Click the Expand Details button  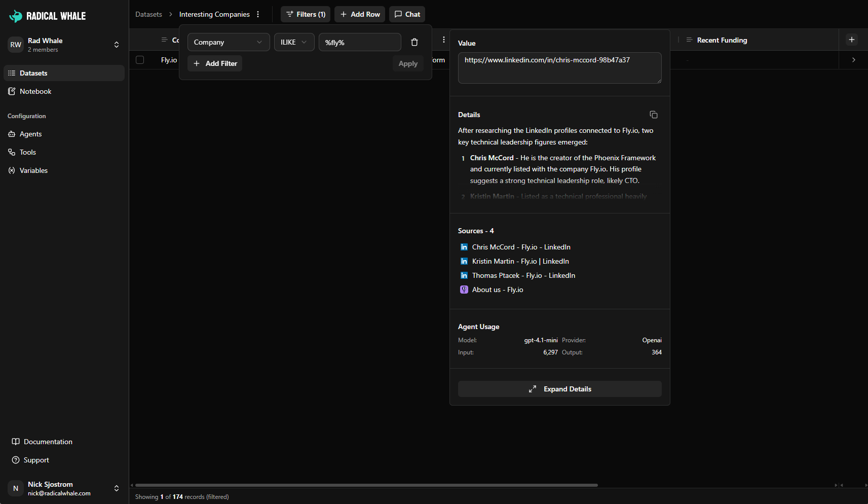pos(559,389)
